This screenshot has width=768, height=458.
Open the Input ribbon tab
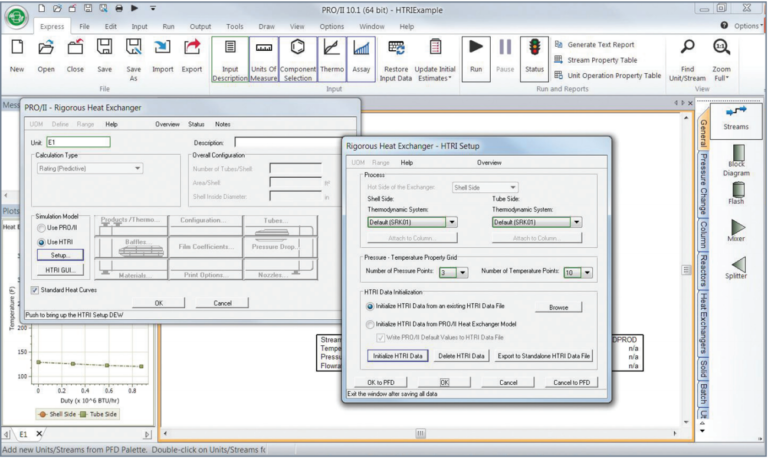140,26
